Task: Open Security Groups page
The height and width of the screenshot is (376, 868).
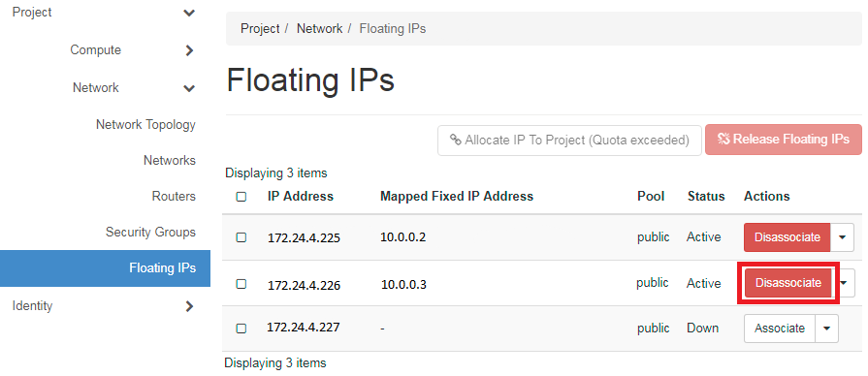Action: tap(150, 233)
